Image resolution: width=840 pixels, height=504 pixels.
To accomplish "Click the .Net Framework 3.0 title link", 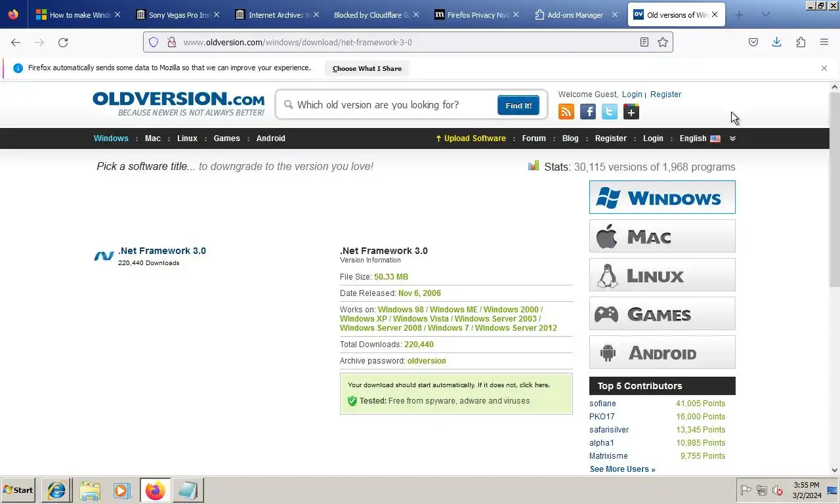I will pyautogui.click(x=162, y=251).
